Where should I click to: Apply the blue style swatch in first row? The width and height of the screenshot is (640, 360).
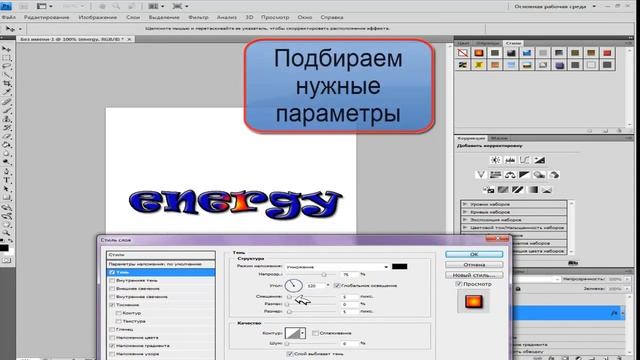pos(527,53)
